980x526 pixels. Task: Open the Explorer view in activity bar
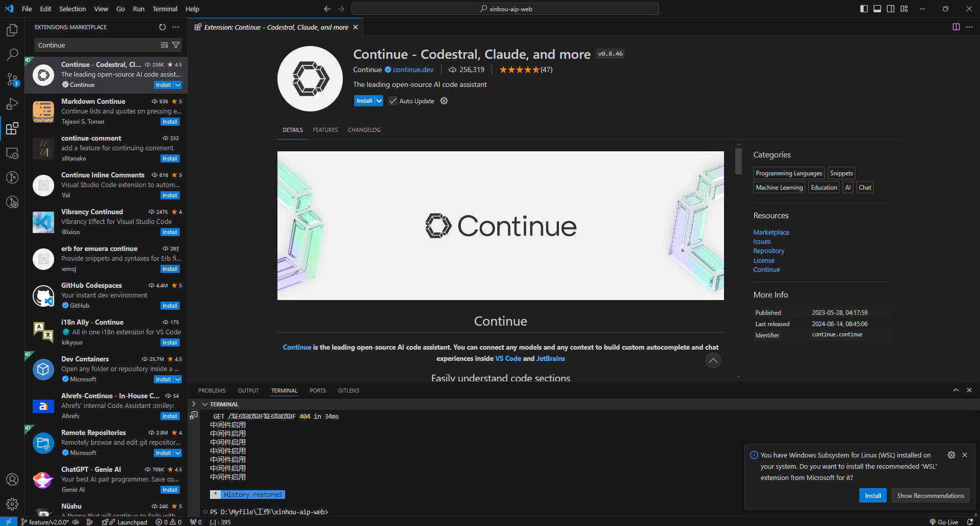[x=12, y=30]
